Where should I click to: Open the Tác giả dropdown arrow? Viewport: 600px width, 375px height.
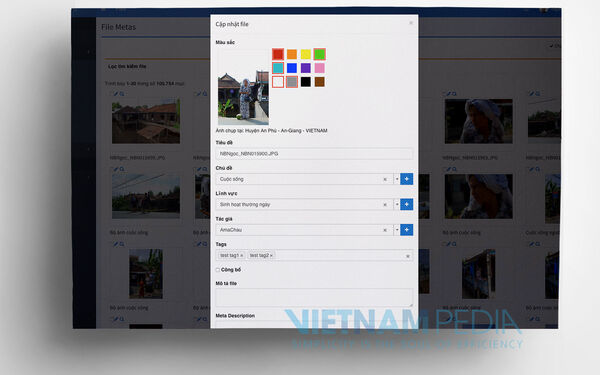[397, 230]
